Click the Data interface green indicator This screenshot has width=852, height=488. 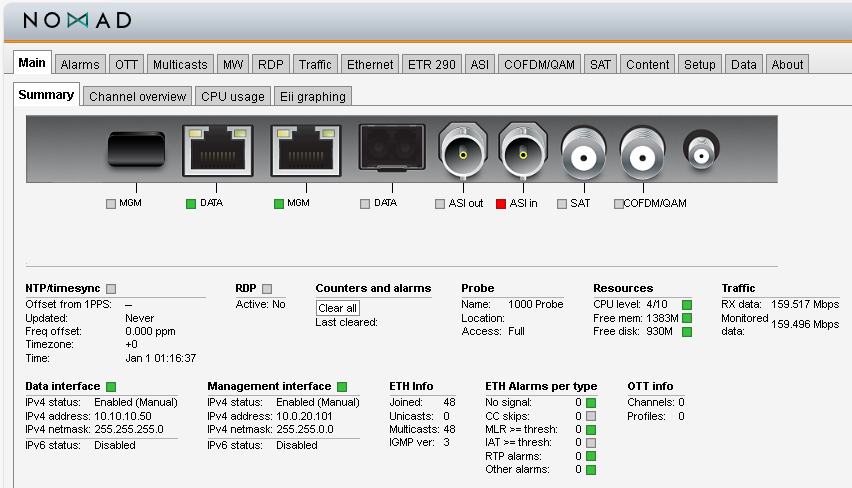pyautogui.click(x=111, y=387)
